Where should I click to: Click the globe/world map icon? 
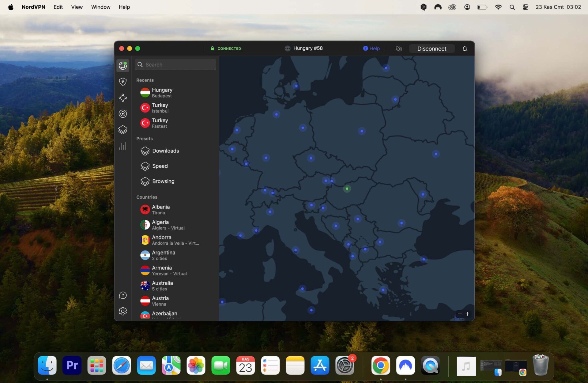pos(123,66)
